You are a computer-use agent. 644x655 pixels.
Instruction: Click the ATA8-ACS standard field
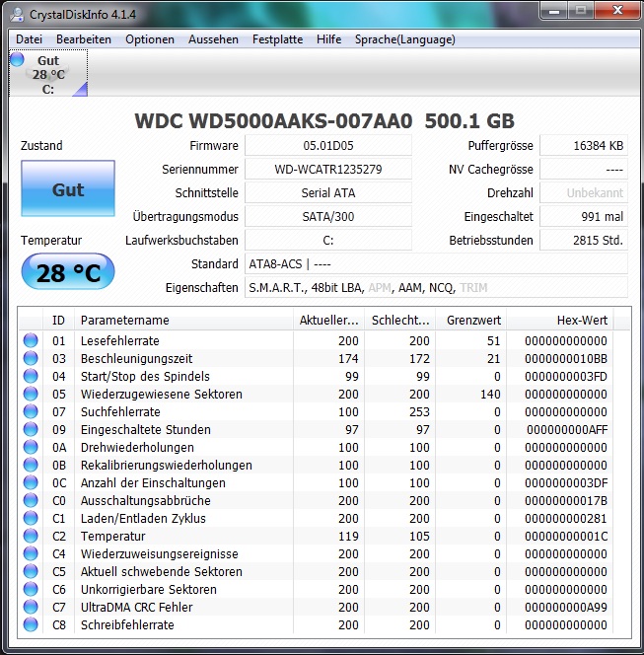(x=436, y=264)
